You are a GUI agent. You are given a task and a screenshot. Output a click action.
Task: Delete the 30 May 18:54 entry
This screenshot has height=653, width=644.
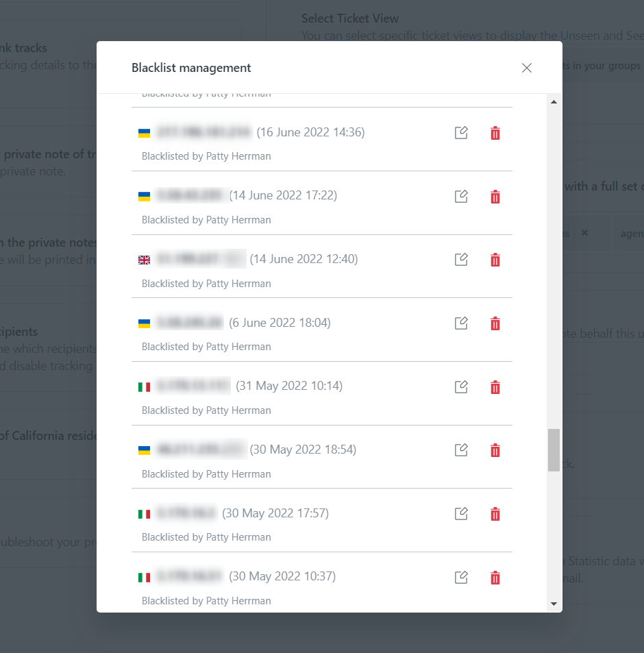tap(495, 450)
